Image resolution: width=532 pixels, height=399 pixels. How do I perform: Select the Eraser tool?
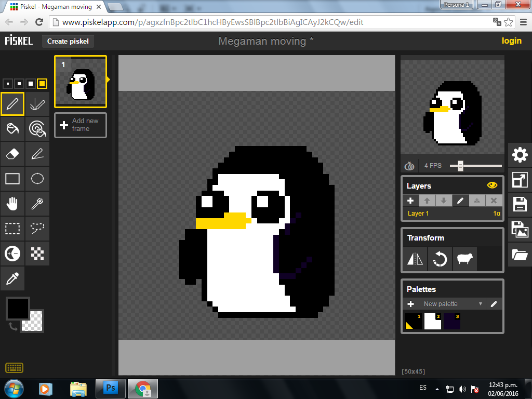(12, 154)
